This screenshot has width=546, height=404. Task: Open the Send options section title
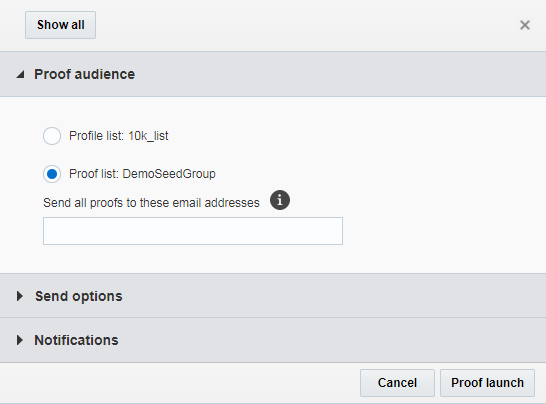tap(79, 296)
